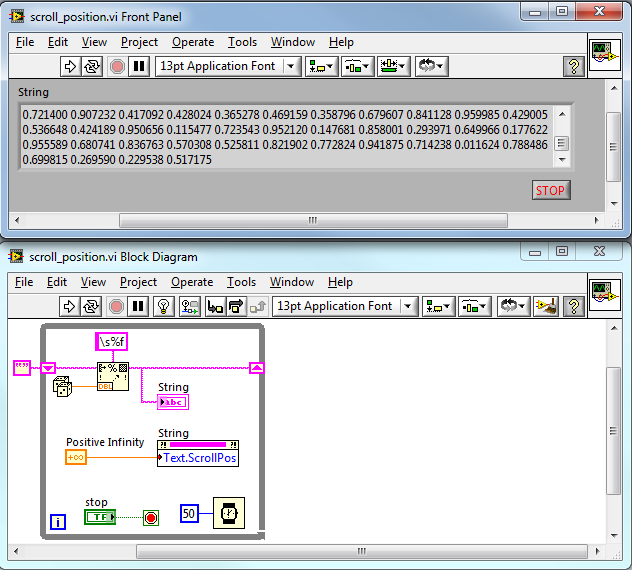The height and width of the screenshot is (570, 632).
Task: Open View menu in Block Diagram window
Action: tap(93, 282)
